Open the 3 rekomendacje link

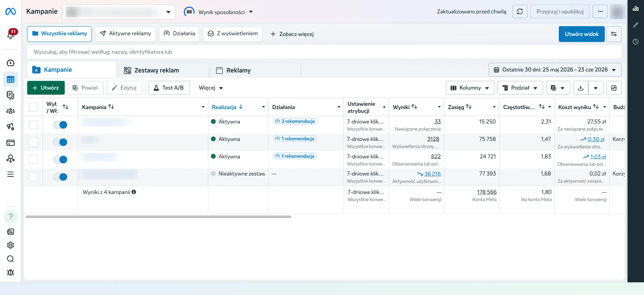point(295,121)
